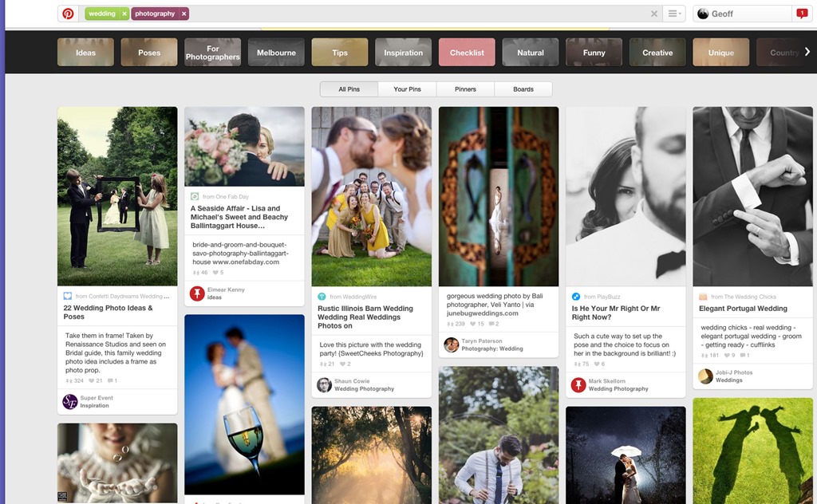Viewport: 817px width, 504px height.
Task: Open 'Elegant Portugal Wedding' pin title
Action: [x=743, y=309]
